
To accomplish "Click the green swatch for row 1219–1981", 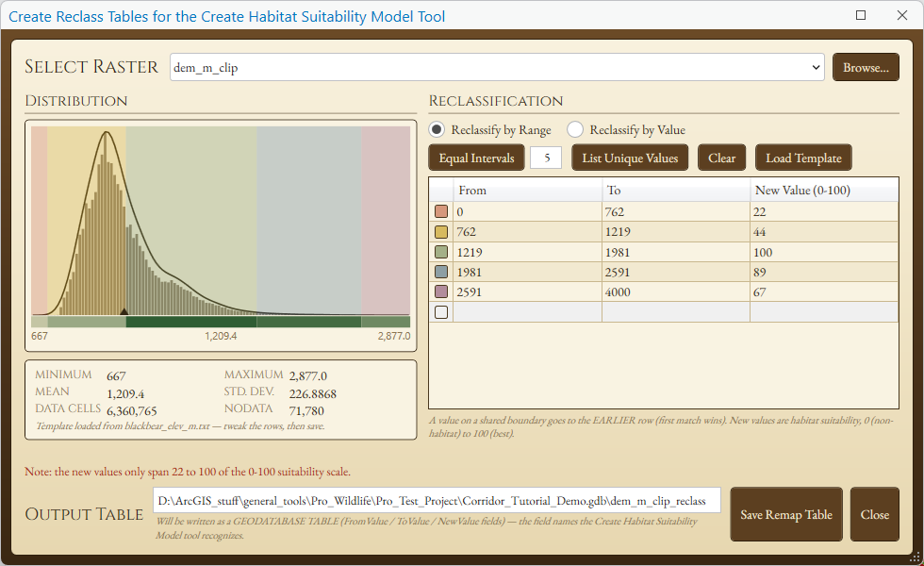I will pyautogui.click(x=441, y=253).
